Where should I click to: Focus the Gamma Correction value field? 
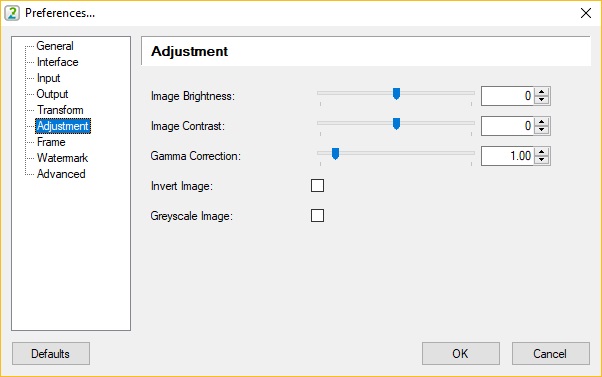[507, 156]
